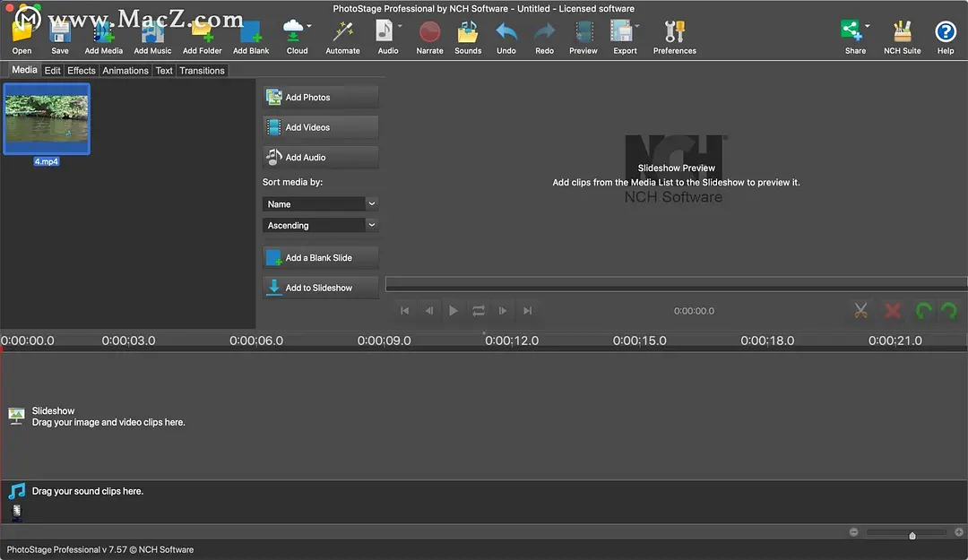The height and width of the screenshot is (560, 968).
Task: Zoom in timeline with plus button
Action: click(x=959, y=532)
